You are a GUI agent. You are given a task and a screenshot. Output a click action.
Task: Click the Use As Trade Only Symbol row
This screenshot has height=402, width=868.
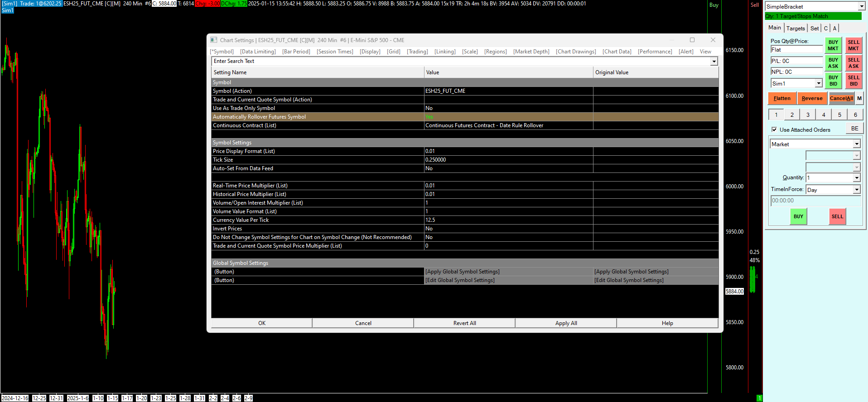465,108
